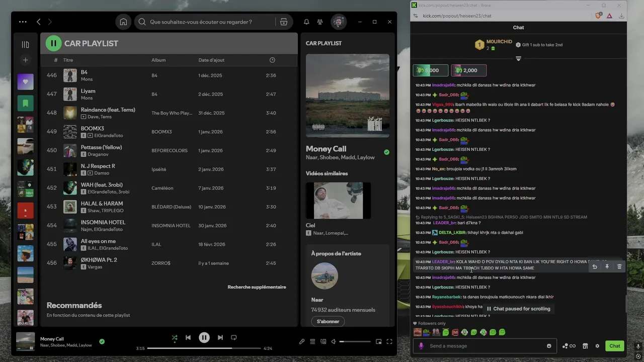
Task: Skip to the previous track
Action: (x=188, y=338)
